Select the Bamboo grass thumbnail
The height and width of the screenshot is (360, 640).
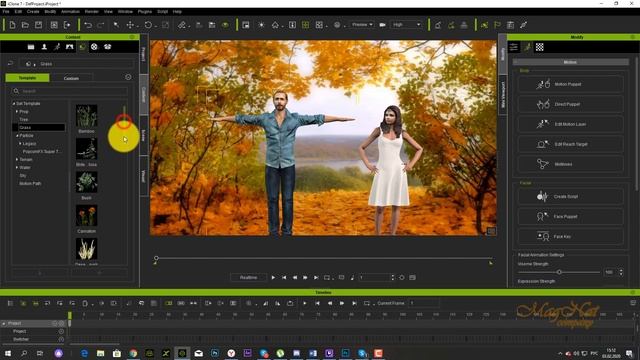(x=87, y=116)
